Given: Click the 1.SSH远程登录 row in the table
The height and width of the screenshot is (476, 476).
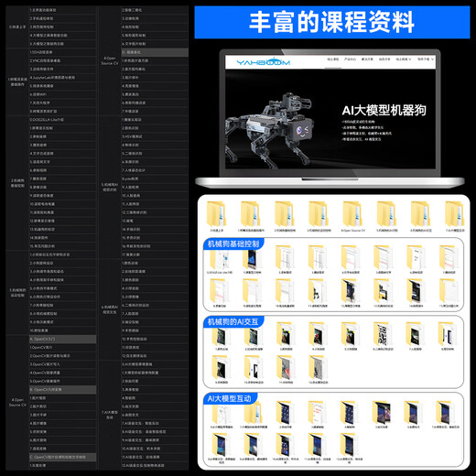Looking at the screenshot, I should tap(62, 52).
